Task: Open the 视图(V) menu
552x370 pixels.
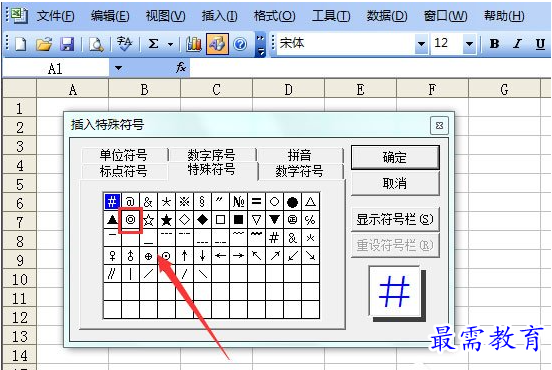Action: pos(165,16)
